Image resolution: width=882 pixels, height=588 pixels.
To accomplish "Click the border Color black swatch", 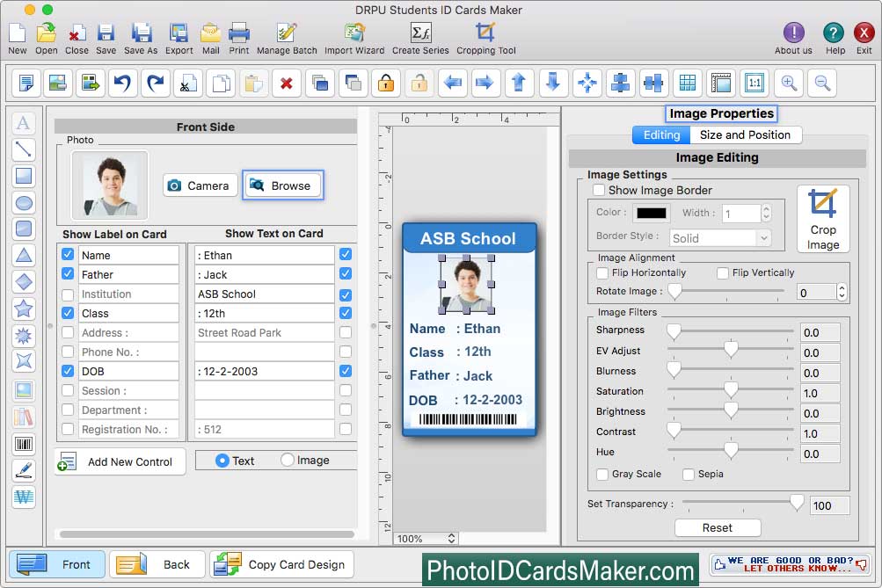I will coord(652,213).
